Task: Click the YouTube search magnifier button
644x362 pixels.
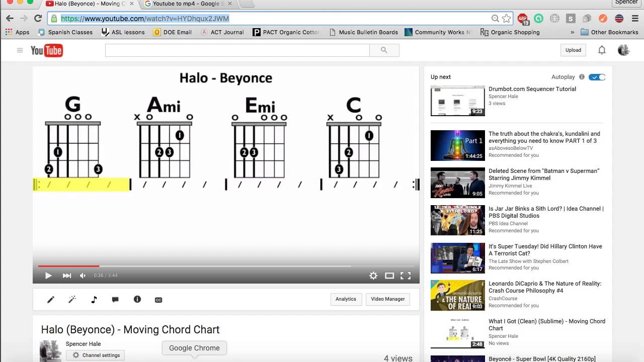Action: (x=384, y=50)
